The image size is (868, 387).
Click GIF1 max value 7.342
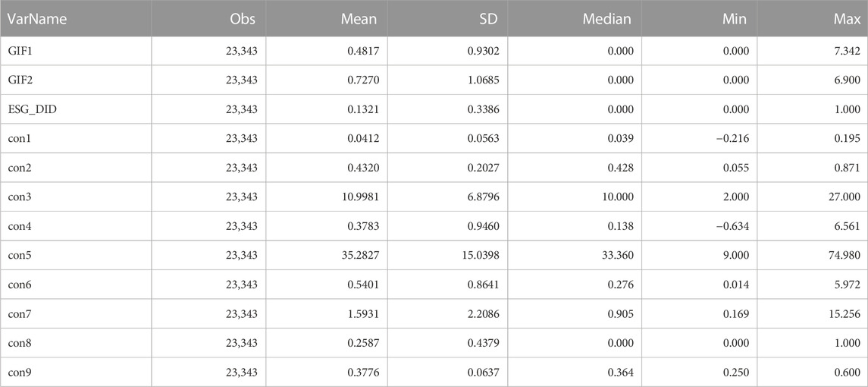tap(847, 51)
